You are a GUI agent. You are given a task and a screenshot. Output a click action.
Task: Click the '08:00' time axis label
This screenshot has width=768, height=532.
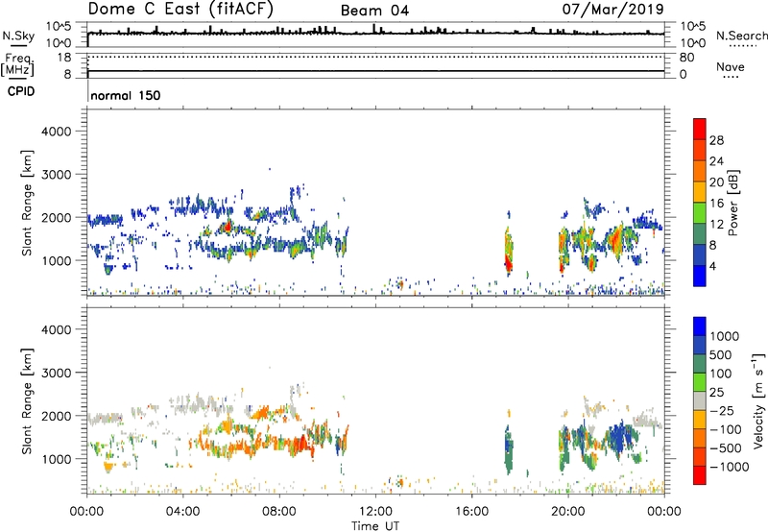(279, 512)
